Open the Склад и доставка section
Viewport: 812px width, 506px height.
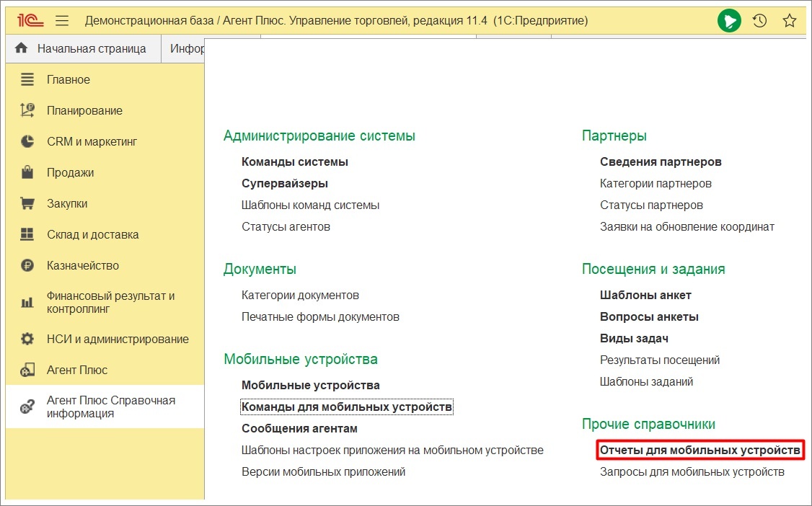(x=93, y=235)
